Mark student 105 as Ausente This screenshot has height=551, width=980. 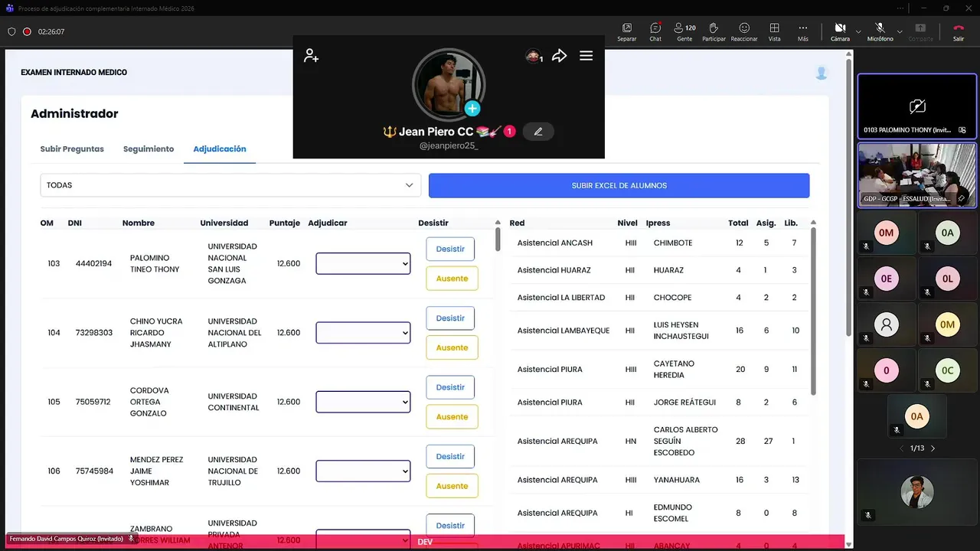(452, 416)
